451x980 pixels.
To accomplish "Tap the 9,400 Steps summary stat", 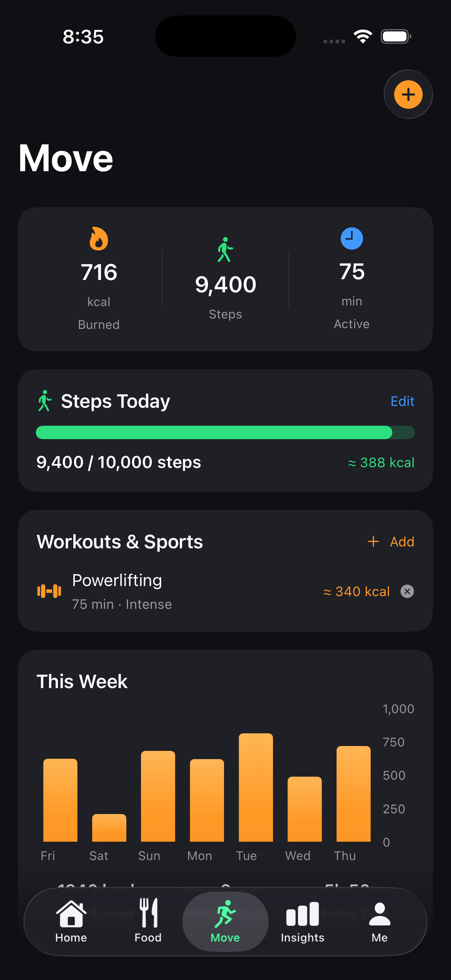I will coord(225,284).
